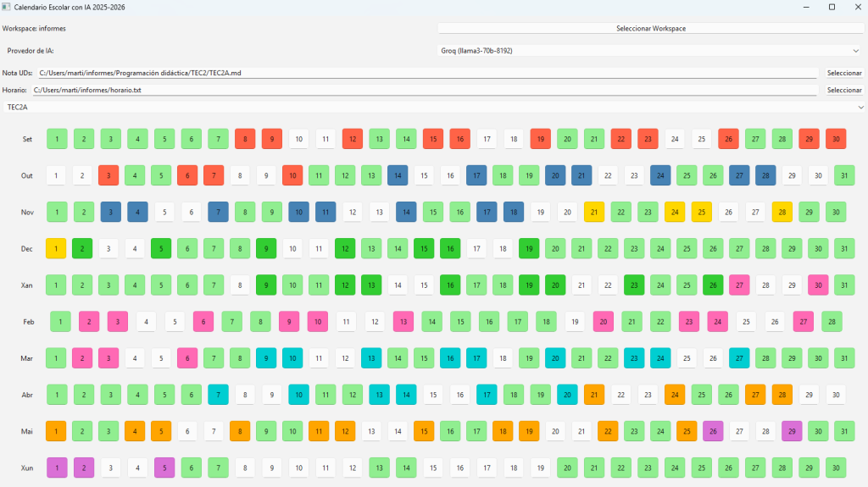Expand the TEC2A group dropdown

point(433,108)
